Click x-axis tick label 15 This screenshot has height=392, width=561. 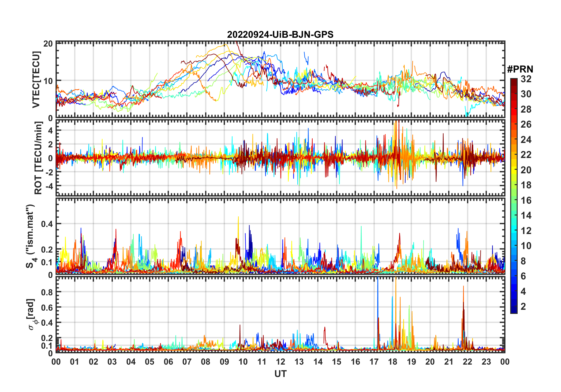click(x=337, y=362)
